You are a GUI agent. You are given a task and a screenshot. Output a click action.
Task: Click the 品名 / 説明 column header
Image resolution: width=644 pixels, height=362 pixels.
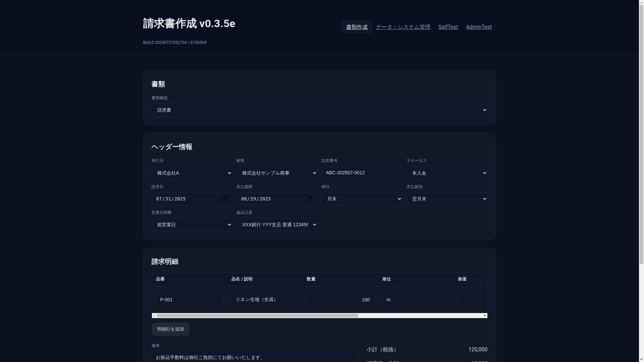tap(242, 279)
